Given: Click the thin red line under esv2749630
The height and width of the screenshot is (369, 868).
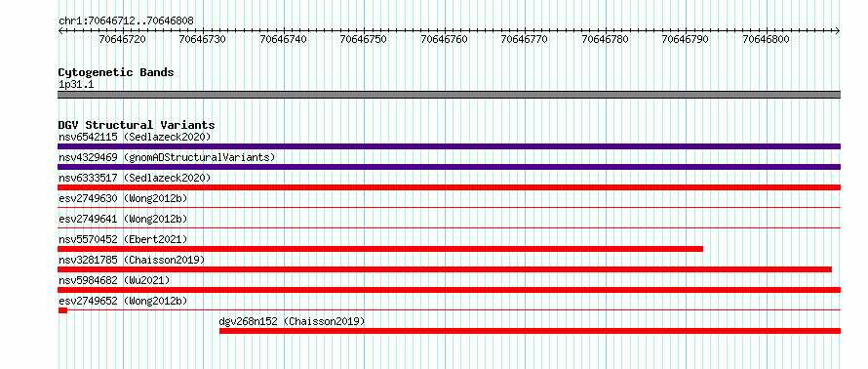Looking at the screenshot, I should tap(449, 208).
